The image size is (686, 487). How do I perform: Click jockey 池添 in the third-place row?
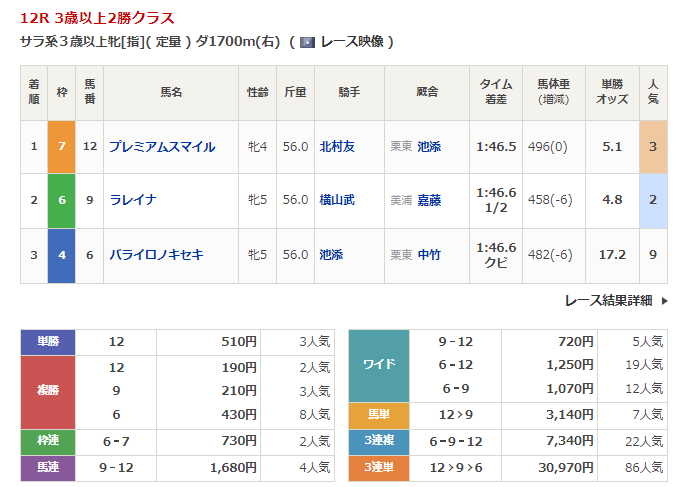coord(331,255)
